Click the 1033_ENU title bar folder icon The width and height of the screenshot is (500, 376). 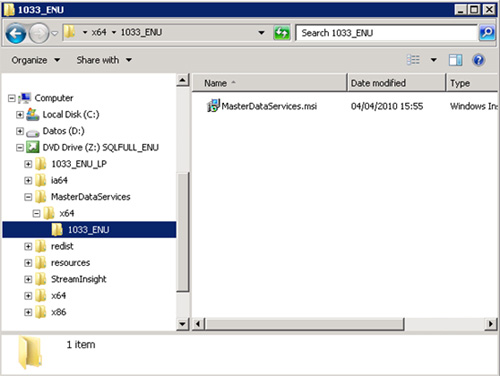pyautogui.click(x=8, y=10)
